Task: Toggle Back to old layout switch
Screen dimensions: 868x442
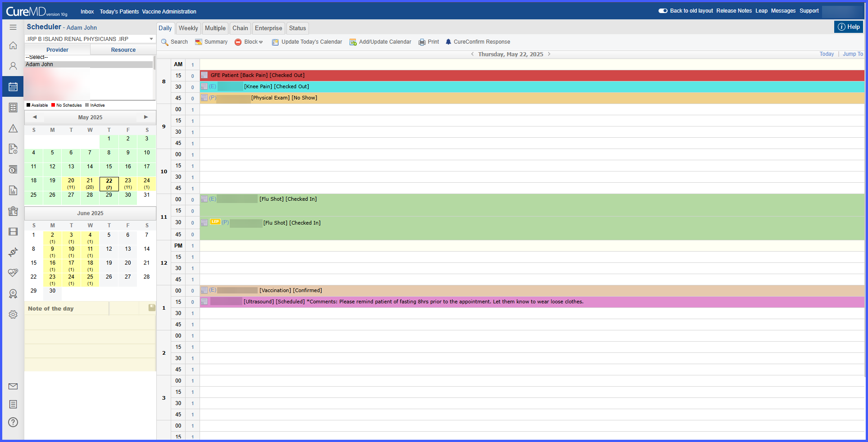Action: tap(663, 11)
